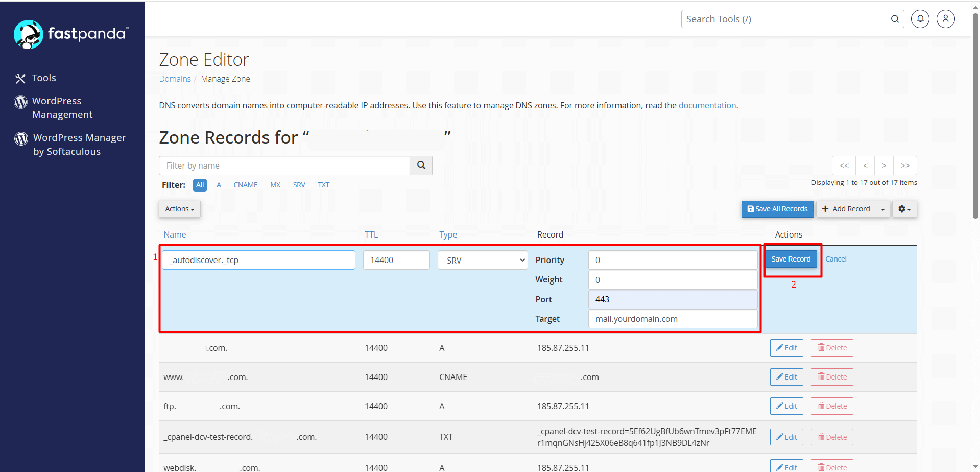Edit the ftp A record
The width and height of the screenshot is (980, 472).
[786, 406]
